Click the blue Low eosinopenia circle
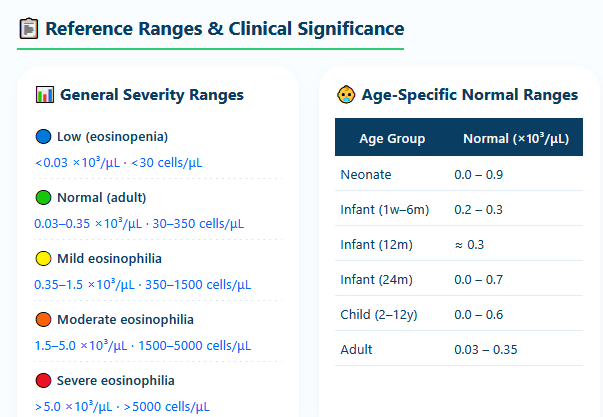 (x=43, y=137)
